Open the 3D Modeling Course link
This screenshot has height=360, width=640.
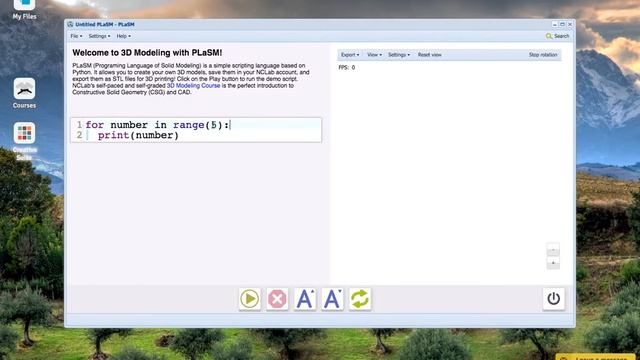[x=193, y=86]
